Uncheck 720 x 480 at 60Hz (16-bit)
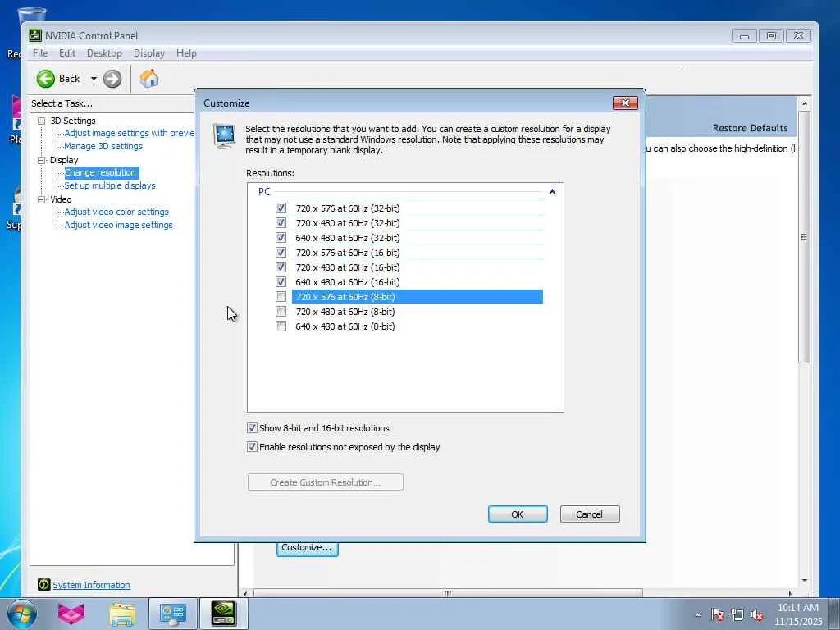Image resolution: width=840 pixels, height=630 pixels. (x=281, y=267)
